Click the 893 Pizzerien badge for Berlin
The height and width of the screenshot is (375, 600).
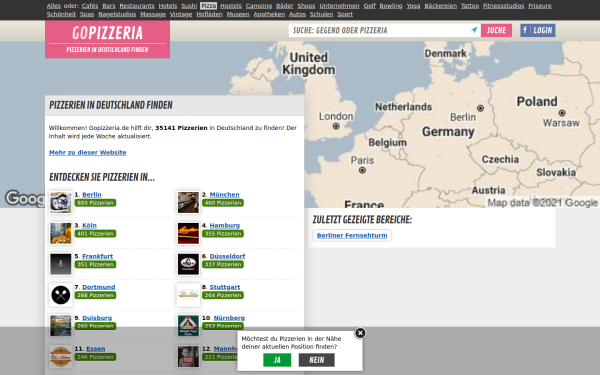pos(95,203)
